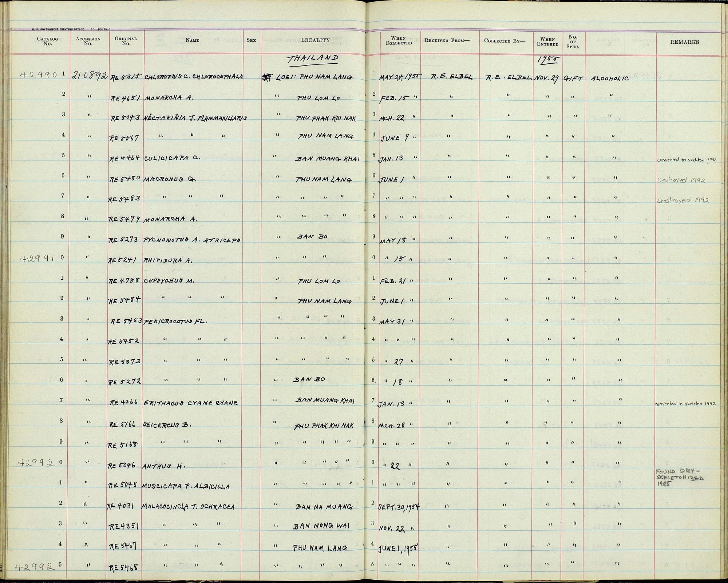Select original number "RE 4651"
This screenshot has width=728, height=583.
click(124, 98)
